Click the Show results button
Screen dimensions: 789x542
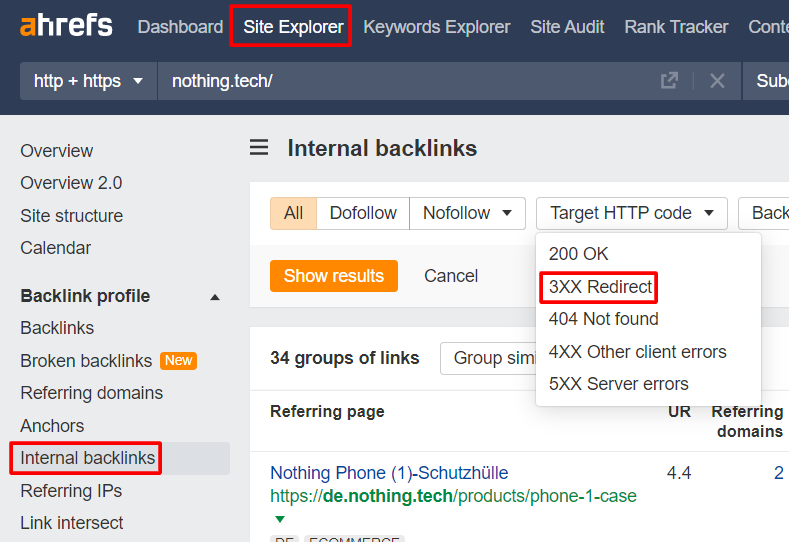click(x=334, y=276)
